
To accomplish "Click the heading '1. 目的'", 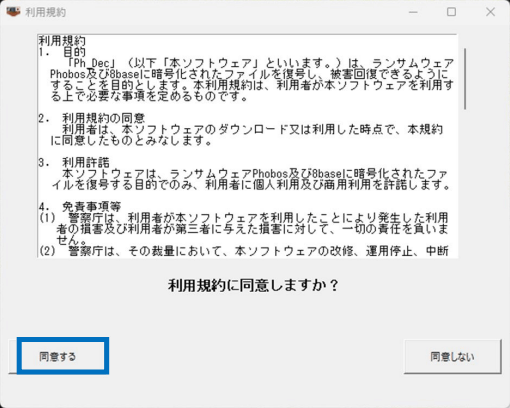I will tap(62, 52).
